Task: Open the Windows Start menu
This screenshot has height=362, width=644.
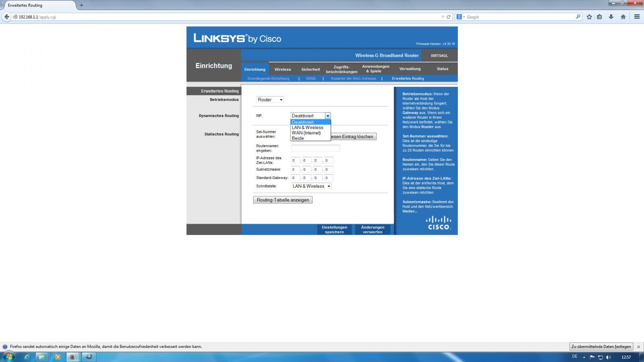Action: pos(8,356)
